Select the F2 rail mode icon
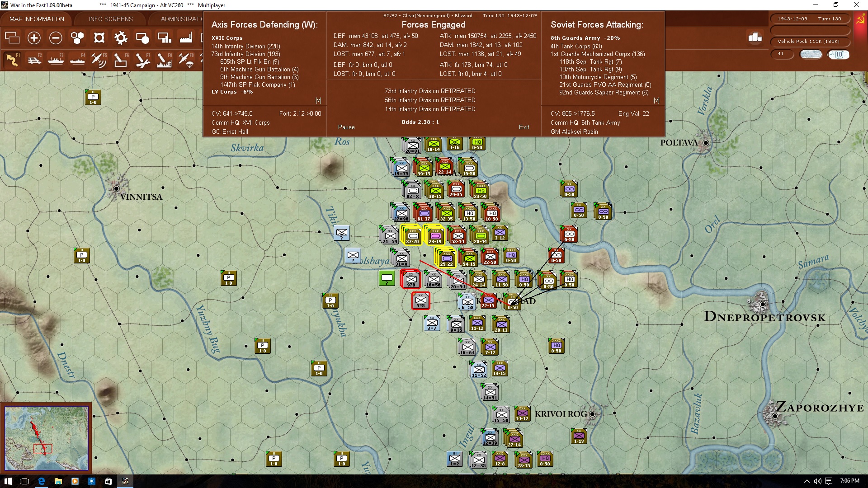This screenshot has width=868, height=488. tap(34, 60)
